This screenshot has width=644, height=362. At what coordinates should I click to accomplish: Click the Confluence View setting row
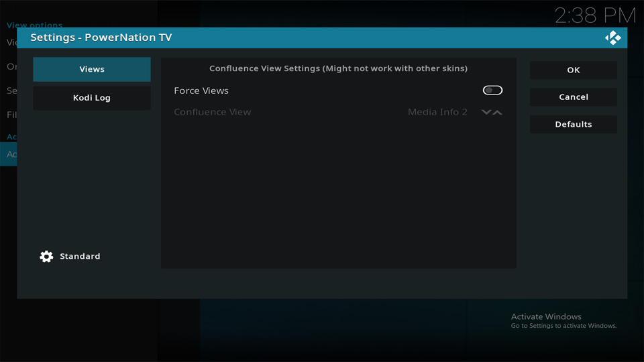[338, 112]
